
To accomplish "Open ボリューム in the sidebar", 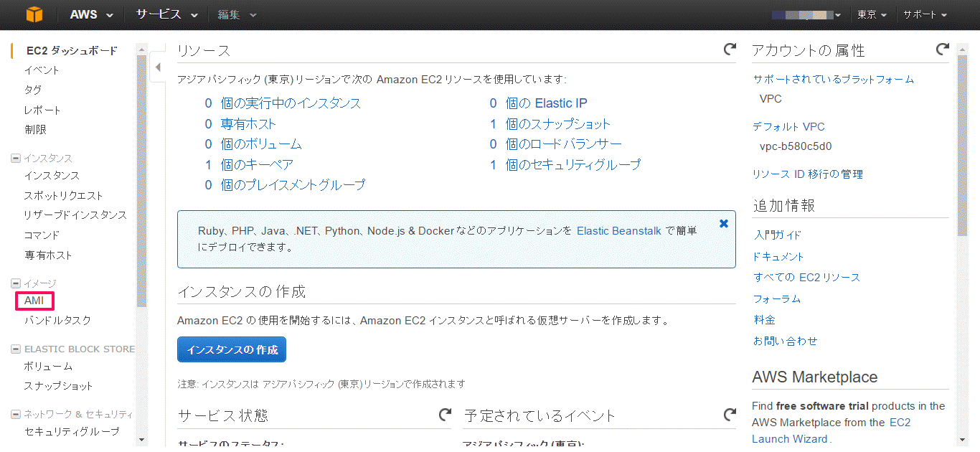I will click(x=48, y=367).
